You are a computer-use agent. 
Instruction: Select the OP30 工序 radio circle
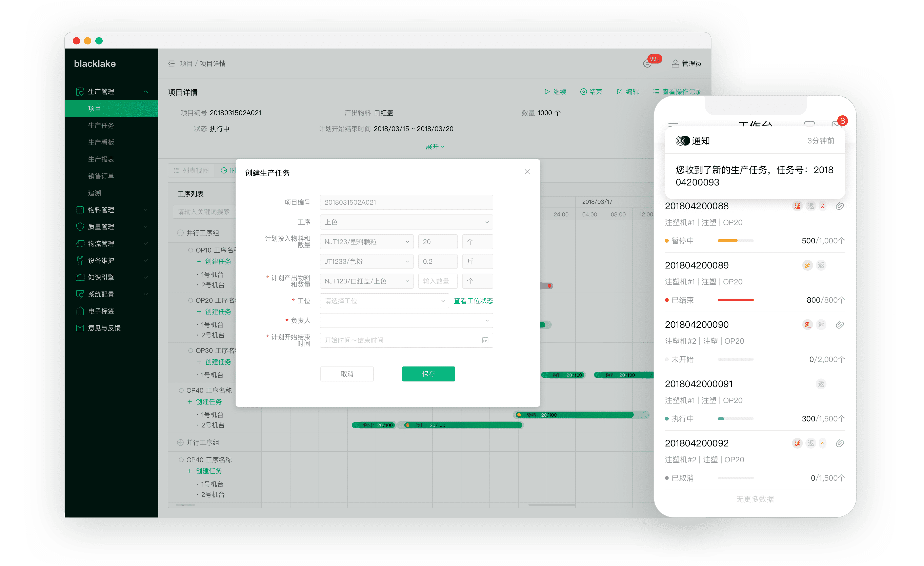pos(190,350)
